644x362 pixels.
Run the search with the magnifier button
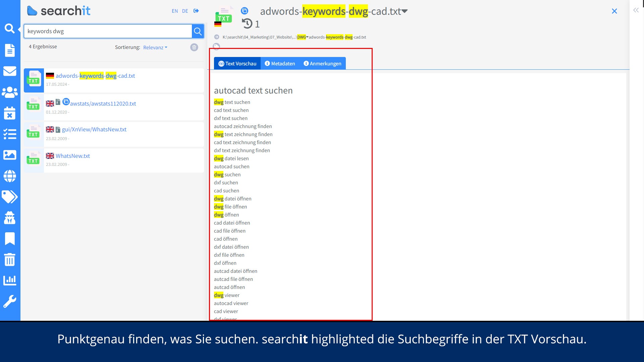click(198, 31)
